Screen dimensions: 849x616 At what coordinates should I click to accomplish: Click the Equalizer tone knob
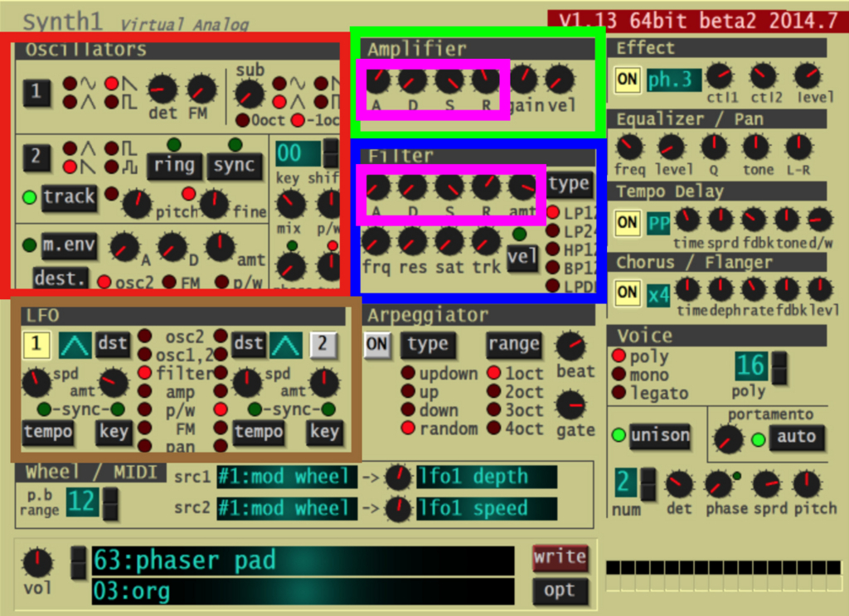tap(756, 147)
